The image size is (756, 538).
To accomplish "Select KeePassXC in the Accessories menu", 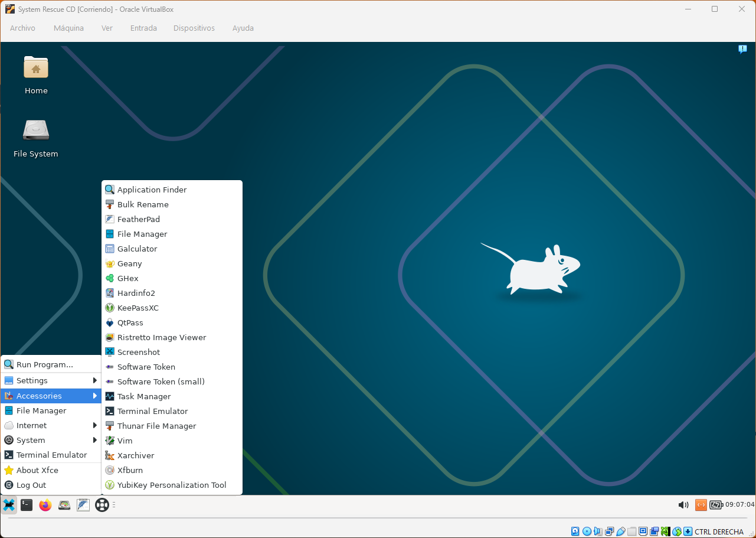I will pos(172,308).
